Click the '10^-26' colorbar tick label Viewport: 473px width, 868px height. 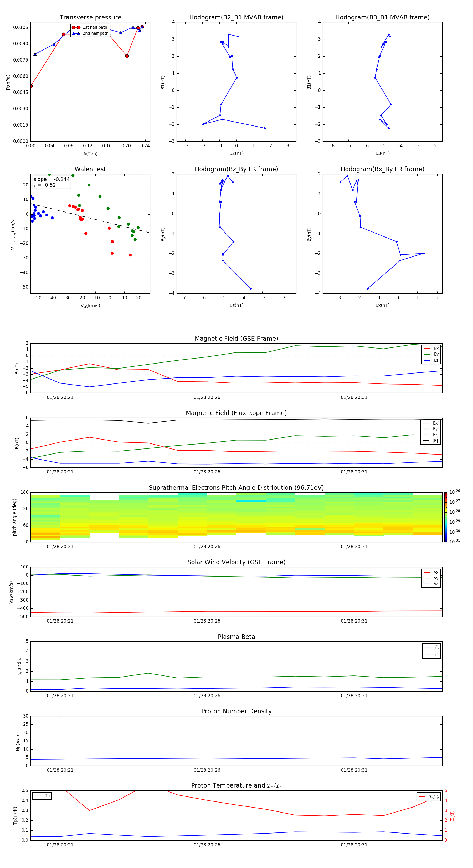point(455,492)
